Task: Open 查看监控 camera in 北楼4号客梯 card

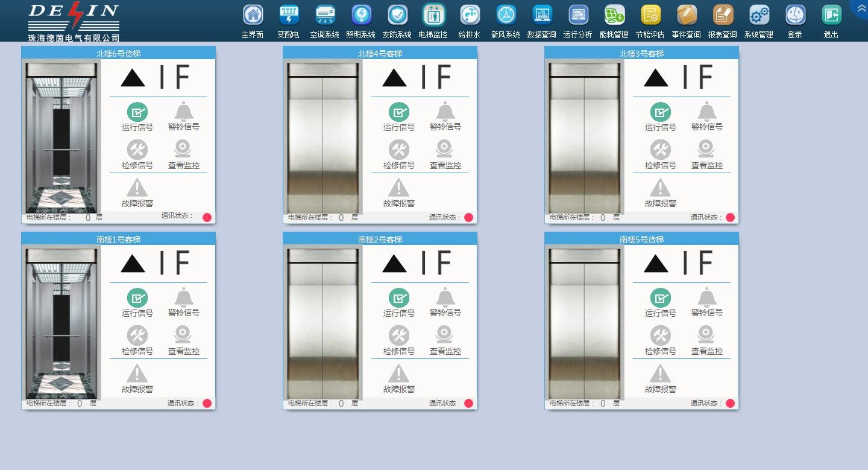Action: (445, 149)
